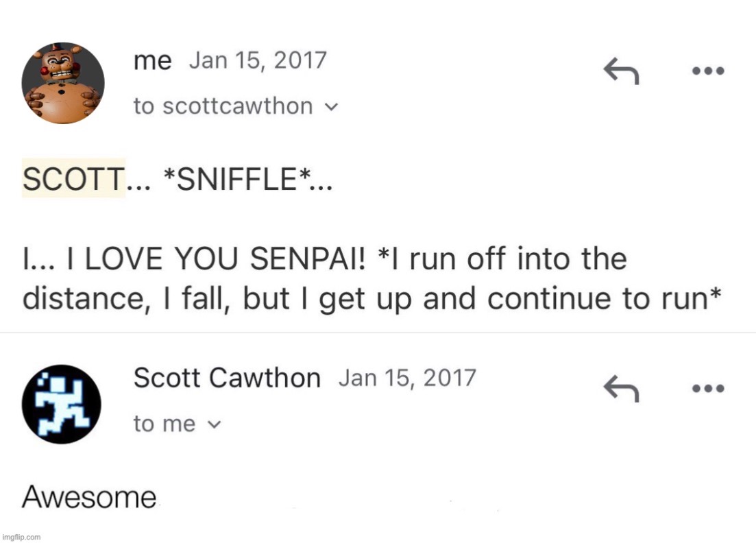Click the "to me" recipient text

coord(164,424)
